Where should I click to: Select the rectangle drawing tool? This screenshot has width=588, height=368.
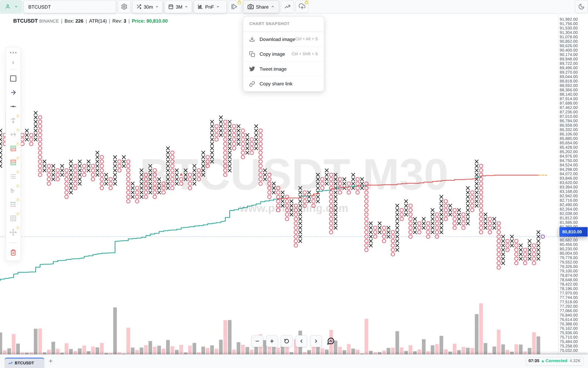13,79
